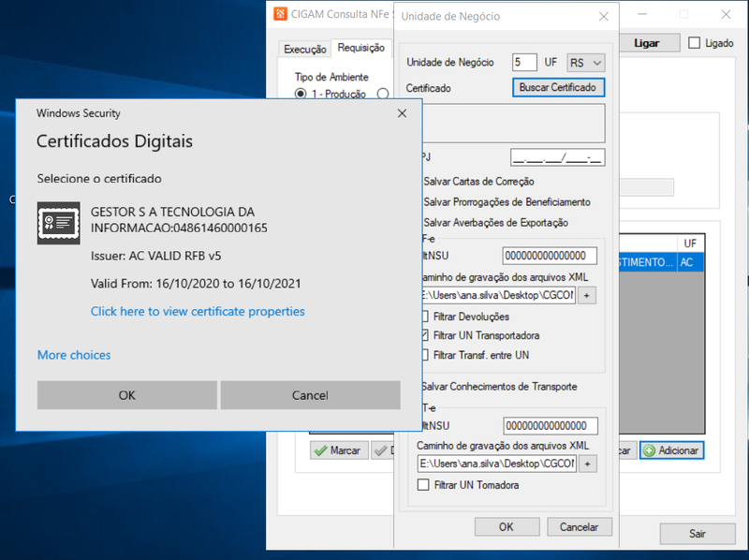
Task: Click the certificate icon in the security dialog
Action: pos(59,223)
